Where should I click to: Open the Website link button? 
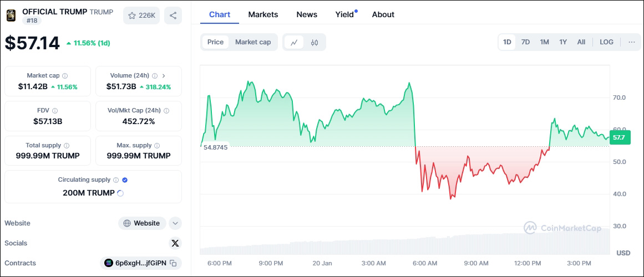click(144, 223)
